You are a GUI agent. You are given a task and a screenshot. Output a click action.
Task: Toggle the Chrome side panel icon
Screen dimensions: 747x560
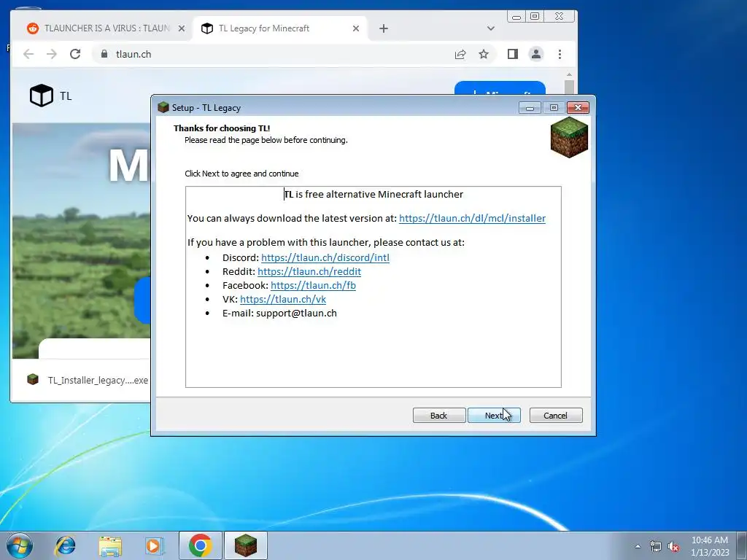tap(513, 54)
